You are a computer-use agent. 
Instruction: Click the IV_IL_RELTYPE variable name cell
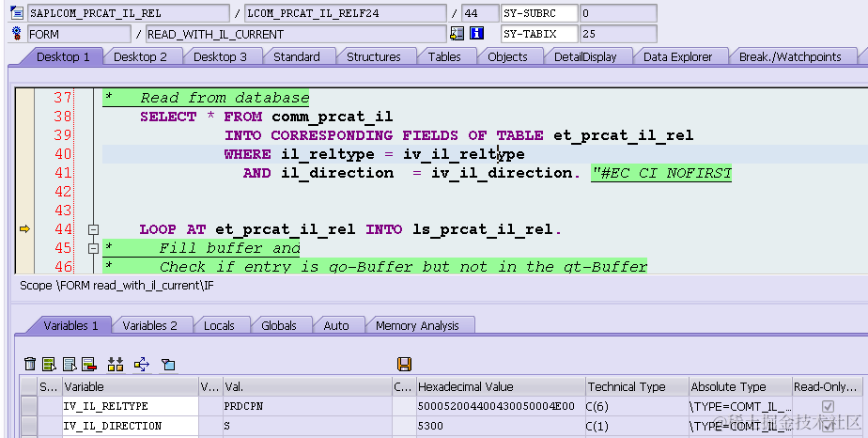coord(130,406)
